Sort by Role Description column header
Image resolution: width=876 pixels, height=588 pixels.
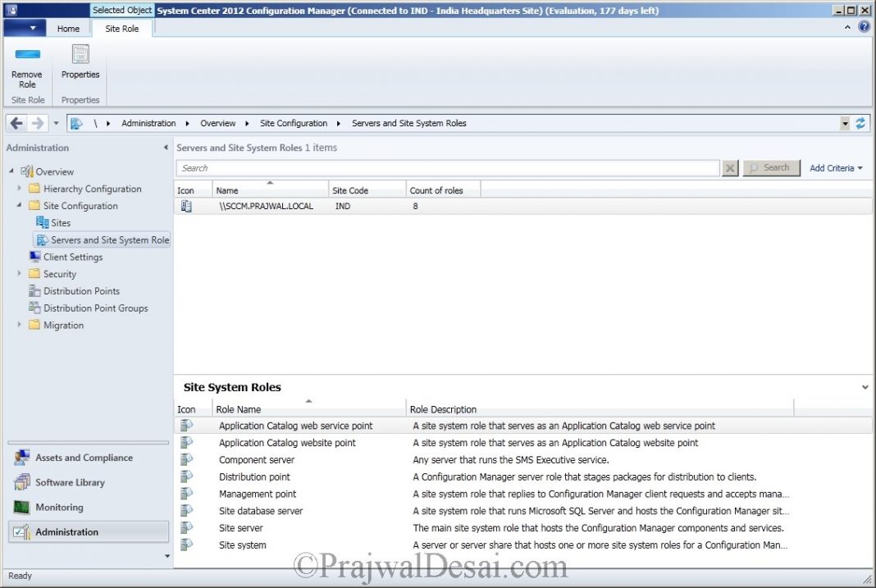600,408
